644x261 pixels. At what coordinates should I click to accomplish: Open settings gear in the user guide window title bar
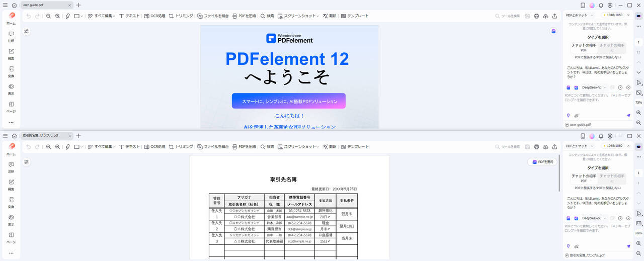pyautogui.click(x=610, y=5)
